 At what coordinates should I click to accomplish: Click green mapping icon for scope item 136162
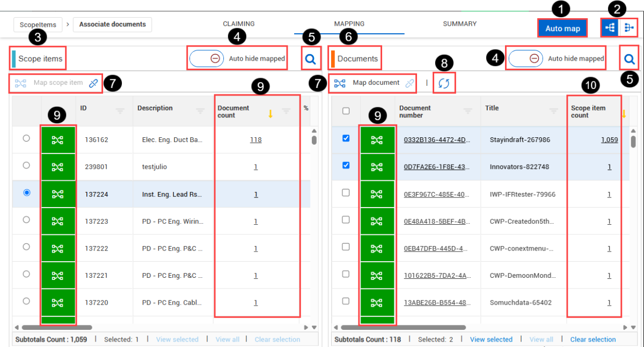[57, 140]
